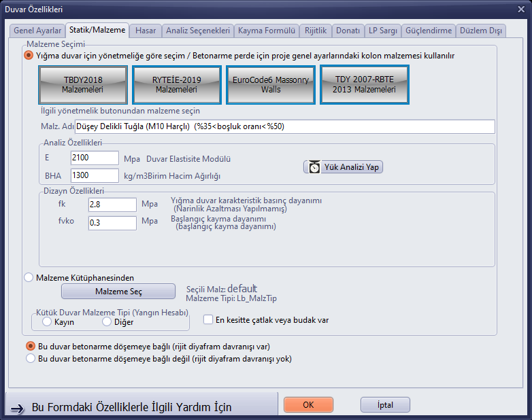Choose EuroCode6 Massonry Walls materials
The width and height of the screenshot is (532, 420).
[x=270, y=85]
